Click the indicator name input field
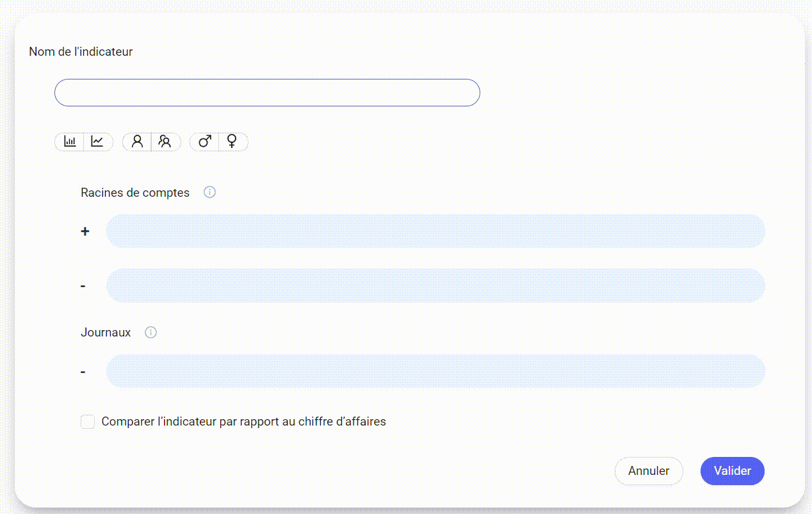The image size is (812, 514). 267,92
